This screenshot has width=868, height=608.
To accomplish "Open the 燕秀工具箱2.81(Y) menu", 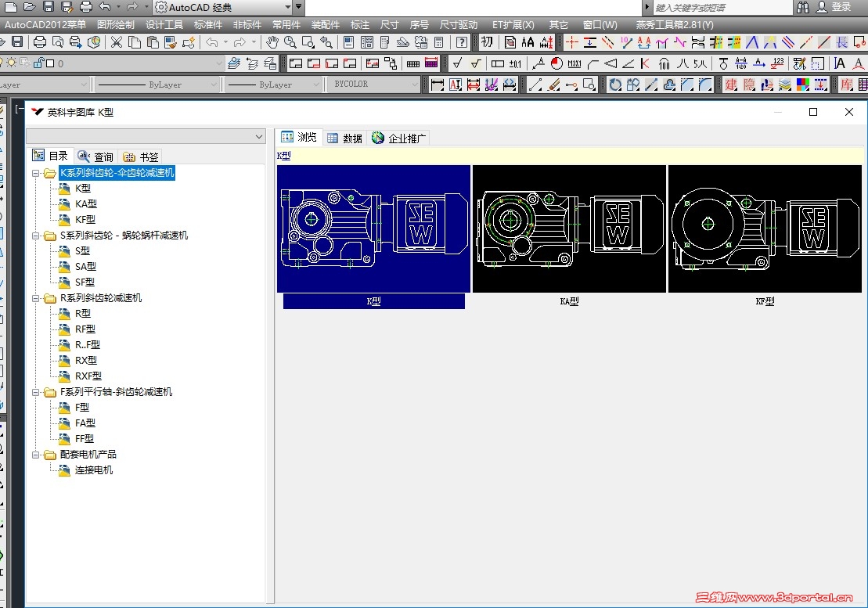I will tap(674, 25).
